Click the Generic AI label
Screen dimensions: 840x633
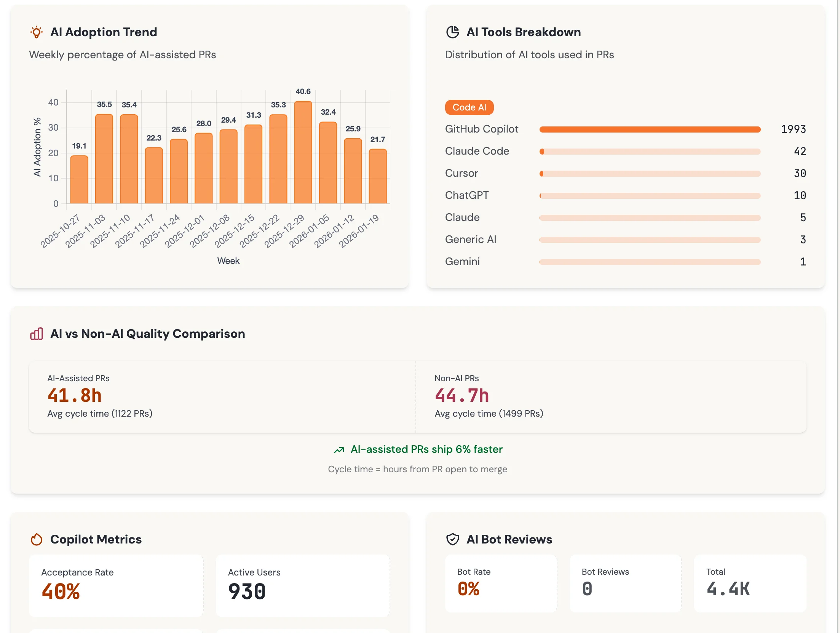(x=471, y=240)
